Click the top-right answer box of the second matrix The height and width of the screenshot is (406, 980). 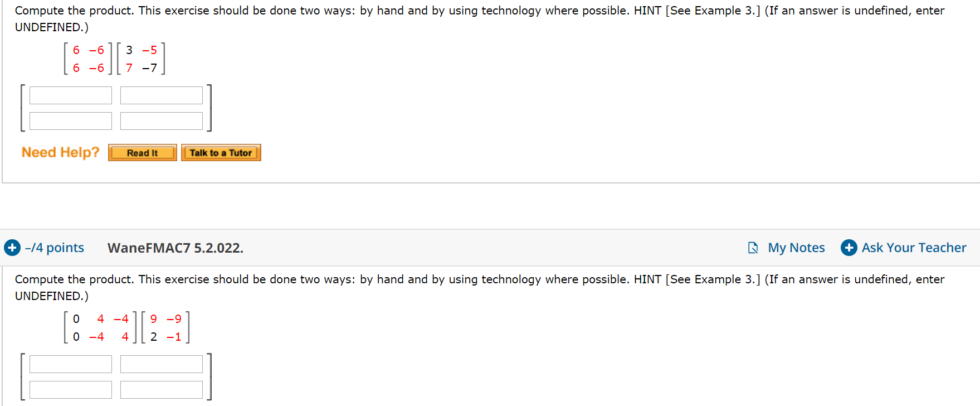tap(161, 364)
